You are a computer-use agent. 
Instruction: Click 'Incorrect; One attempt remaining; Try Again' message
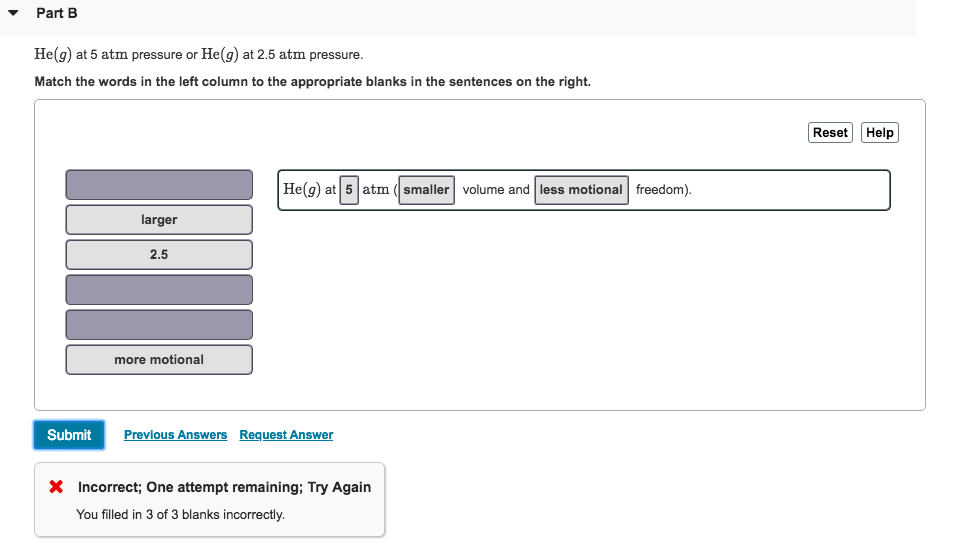pyautogui.click(x=224, y=487)
